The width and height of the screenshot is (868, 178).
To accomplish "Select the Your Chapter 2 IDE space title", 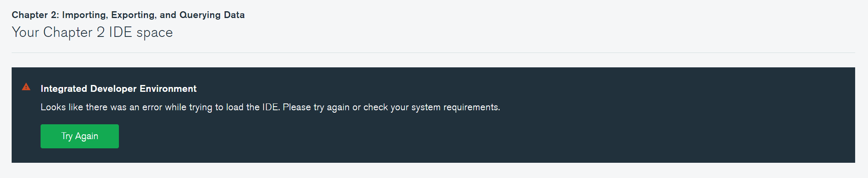I will click(x=92, y=32).
